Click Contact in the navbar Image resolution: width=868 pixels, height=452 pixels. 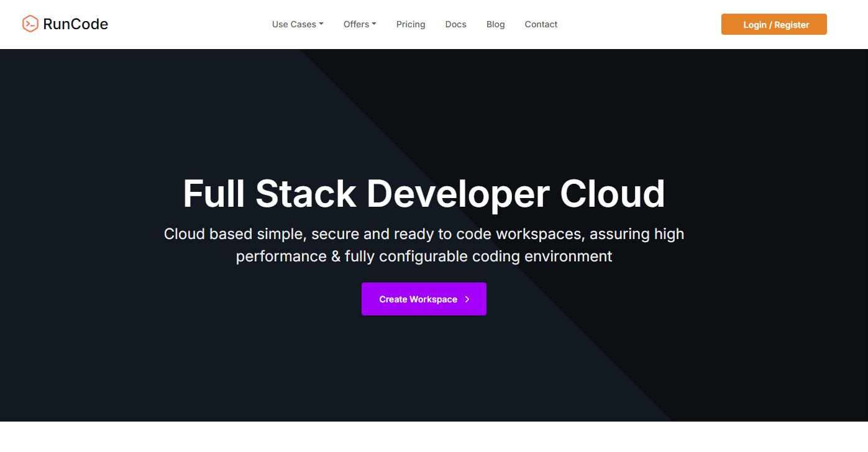point(541,24)
